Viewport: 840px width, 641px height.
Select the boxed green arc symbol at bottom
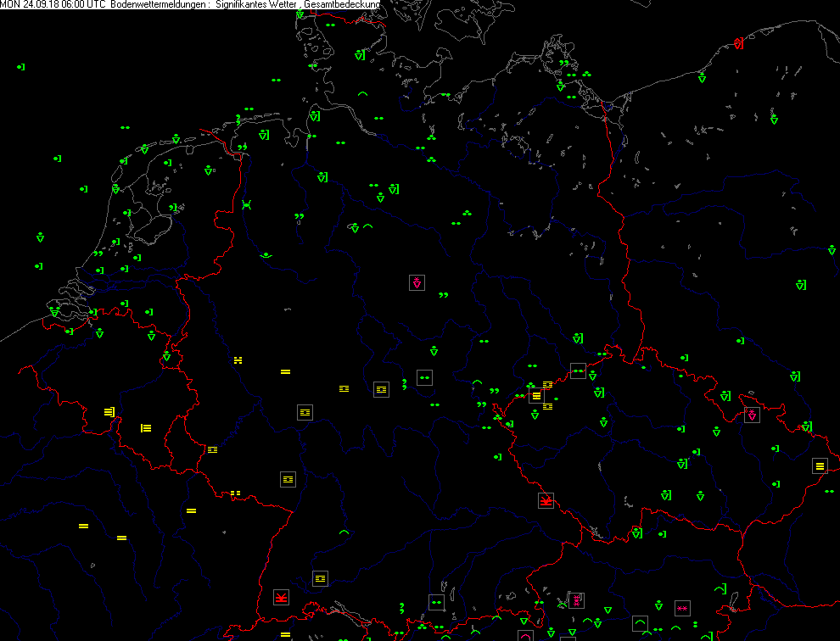coord(641,624)
